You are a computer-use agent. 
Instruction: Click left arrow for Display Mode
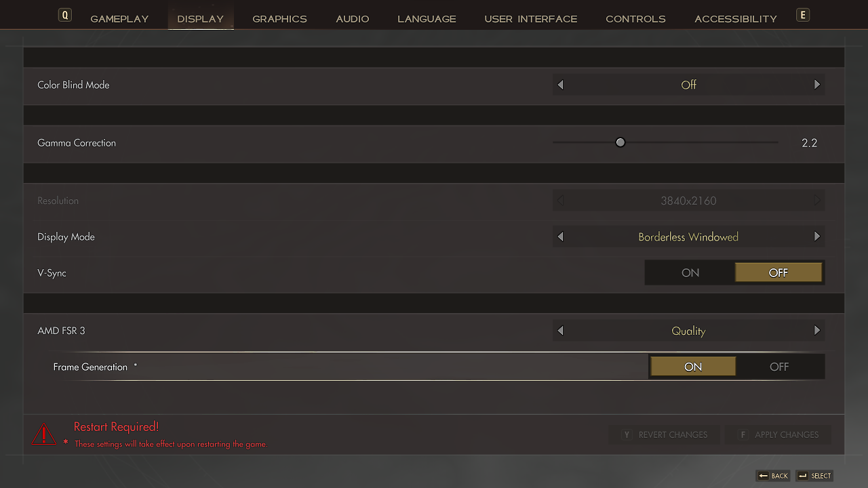(x=560, y=237)
